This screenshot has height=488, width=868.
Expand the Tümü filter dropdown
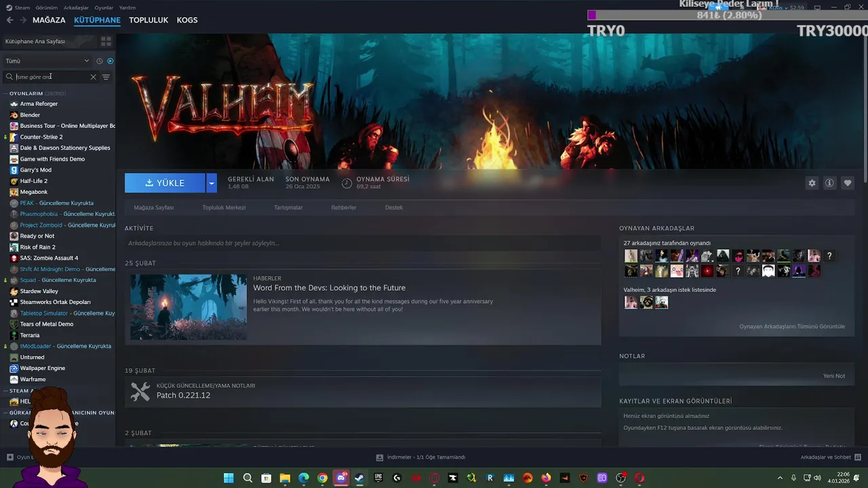click(x=47, y=61)
